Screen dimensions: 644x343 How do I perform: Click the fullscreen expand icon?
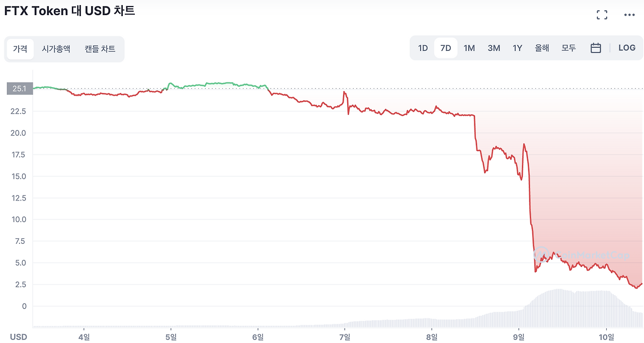[x=602, y=15]
